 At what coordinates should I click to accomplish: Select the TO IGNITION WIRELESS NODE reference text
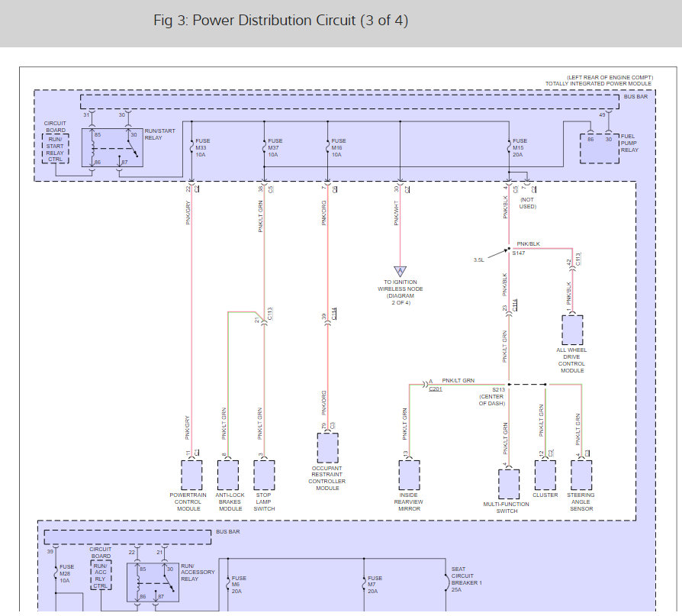point(401,292)
